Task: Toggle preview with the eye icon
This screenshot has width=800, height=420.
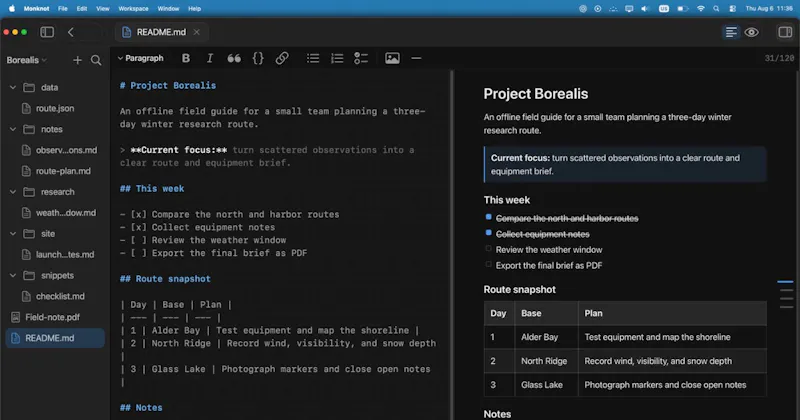Action: click(x=751, y=32)
